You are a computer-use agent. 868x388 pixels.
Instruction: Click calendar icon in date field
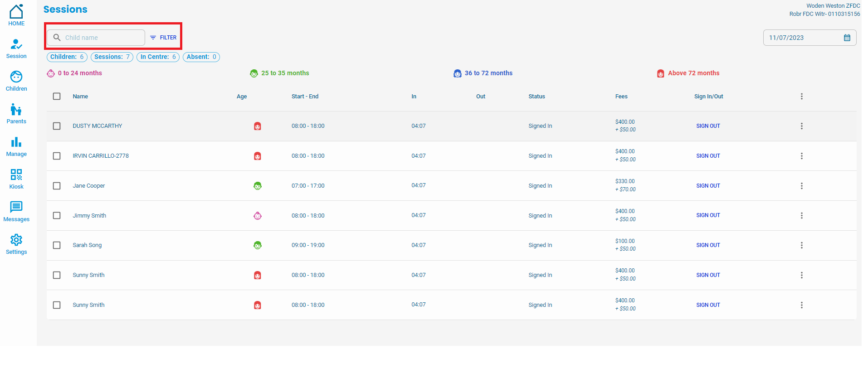pyautogui.click(x=847, y=38)
